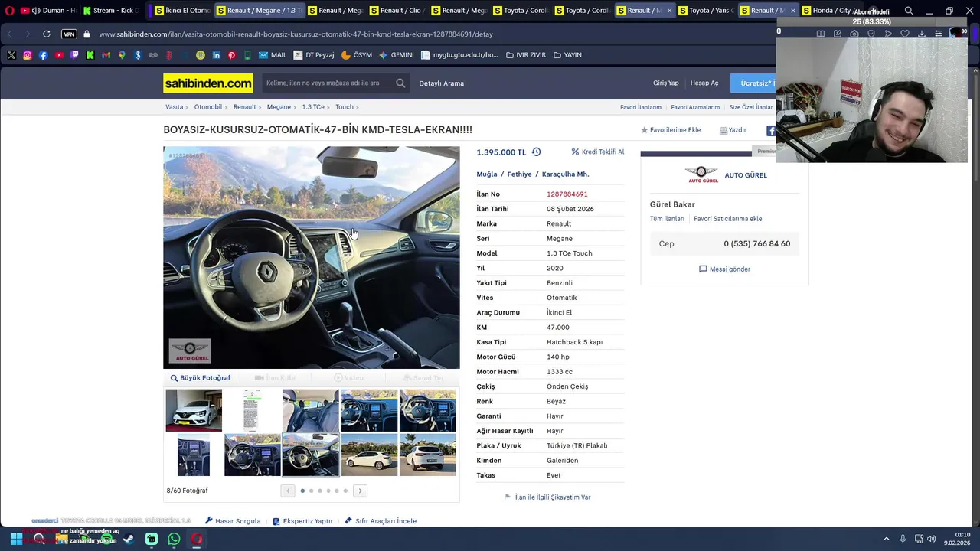The image size is (980, 551).
Task: Open the Google Maps bookmark icon
Action: [122, 55]
